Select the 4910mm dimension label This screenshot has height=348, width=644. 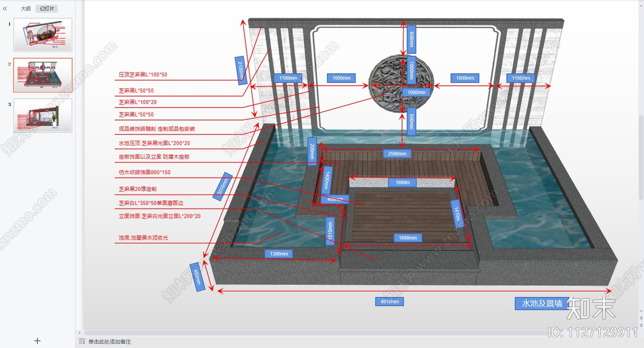click(390, 302)
